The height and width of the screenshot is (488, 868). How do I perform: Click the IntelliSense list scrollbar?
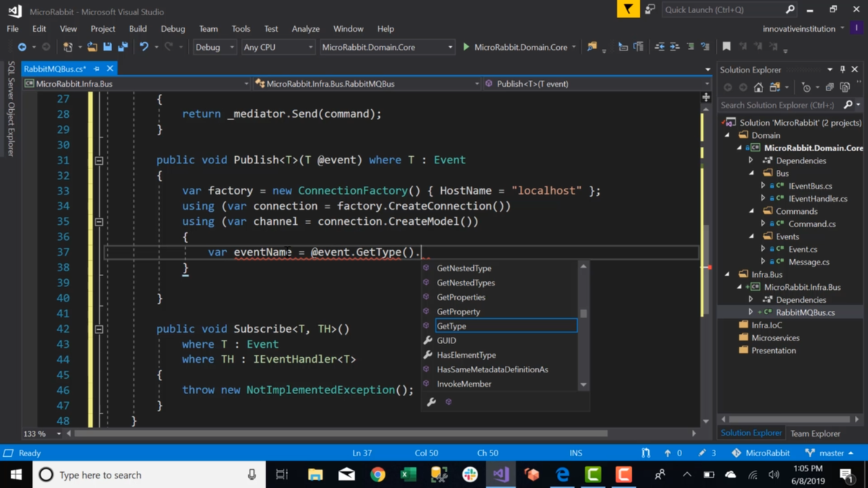(584, 314)
